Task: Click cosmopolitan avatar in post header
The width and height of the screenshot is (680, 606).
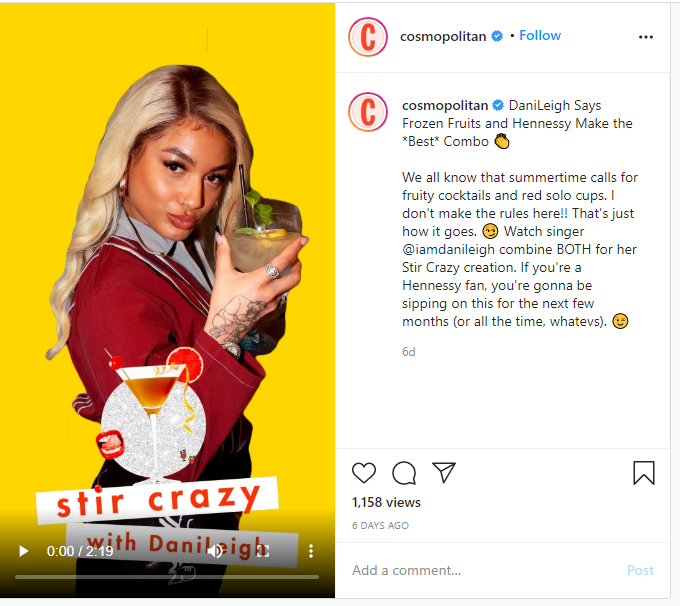Action: point(368,37)
